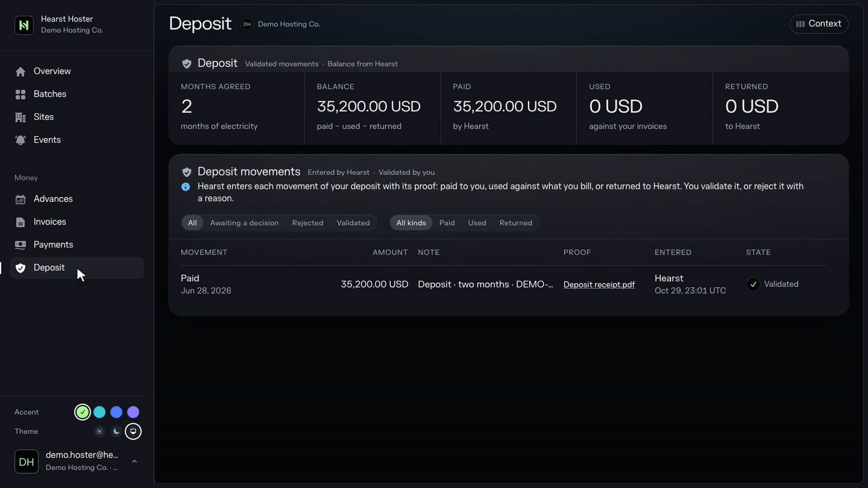The image size is (868, 488).
Task: Pick the blue accent color
Action: coord(116,412)
